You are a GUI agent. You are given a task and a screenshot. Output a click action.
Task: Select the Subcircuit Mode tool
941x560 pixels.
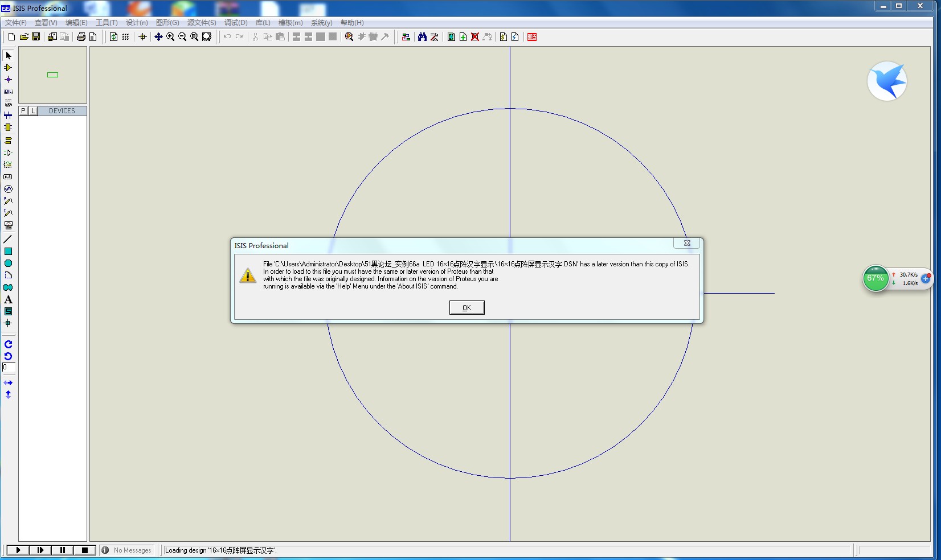click(x=8, y=127)
